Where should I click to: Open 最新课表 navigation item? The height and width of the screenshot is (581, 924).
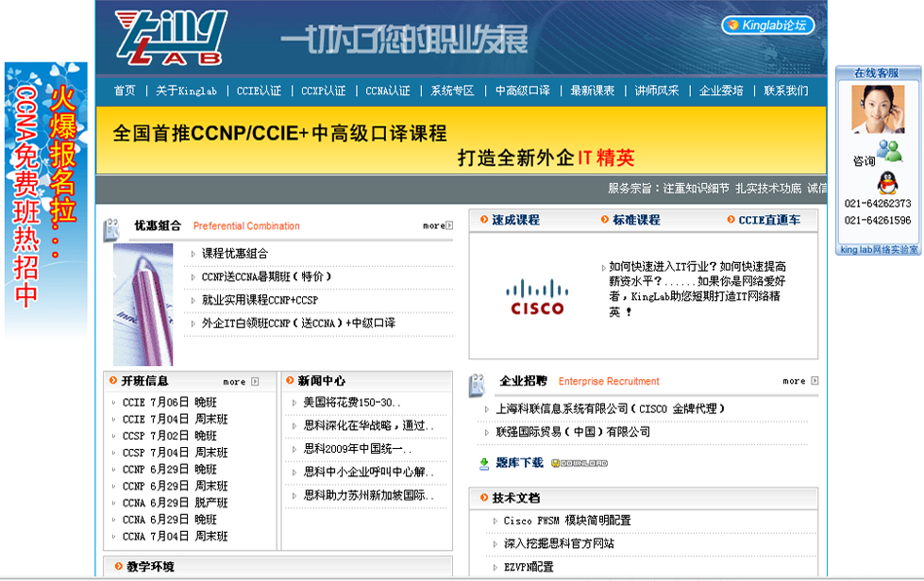click(592, 91)
